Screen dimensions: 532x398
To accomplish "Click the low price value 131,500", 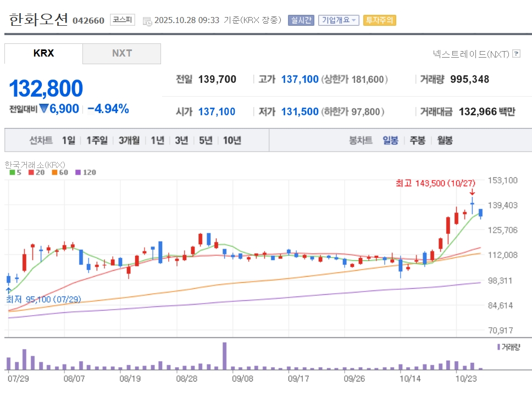I will coord(300,111).
